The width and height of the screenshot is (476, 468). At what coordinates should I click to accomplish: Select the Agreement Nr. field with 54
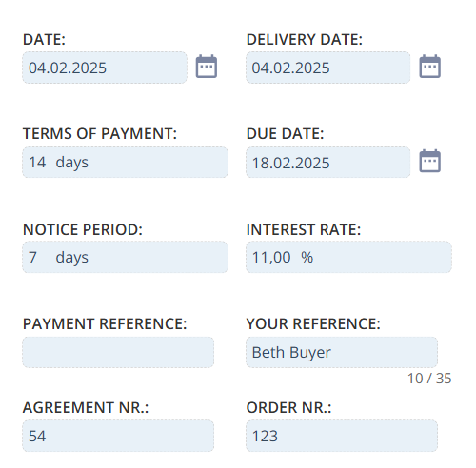point(118,436)
